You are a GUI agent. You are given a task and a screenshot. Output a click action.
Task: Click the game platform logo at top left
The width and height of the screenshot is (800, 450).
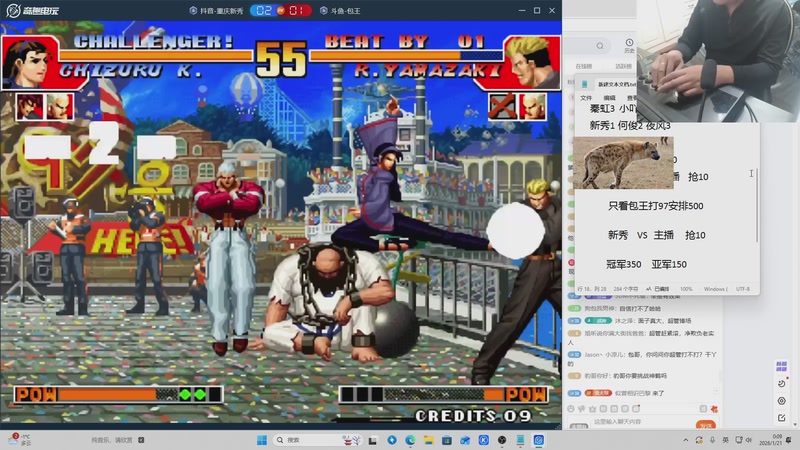[33, 10]
